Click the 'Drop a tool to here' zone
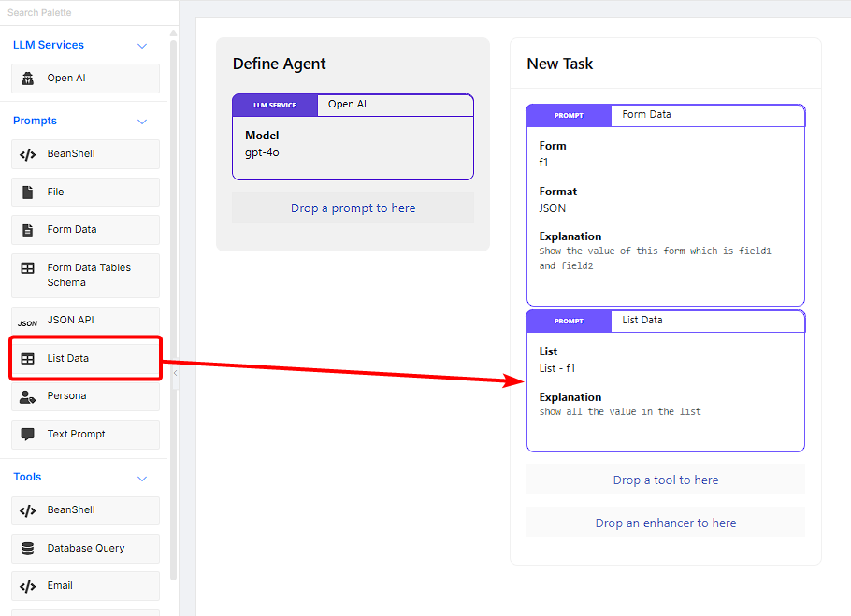Image resolution: width=851 pixels, height=616 pixels. [x=666, y=480]
